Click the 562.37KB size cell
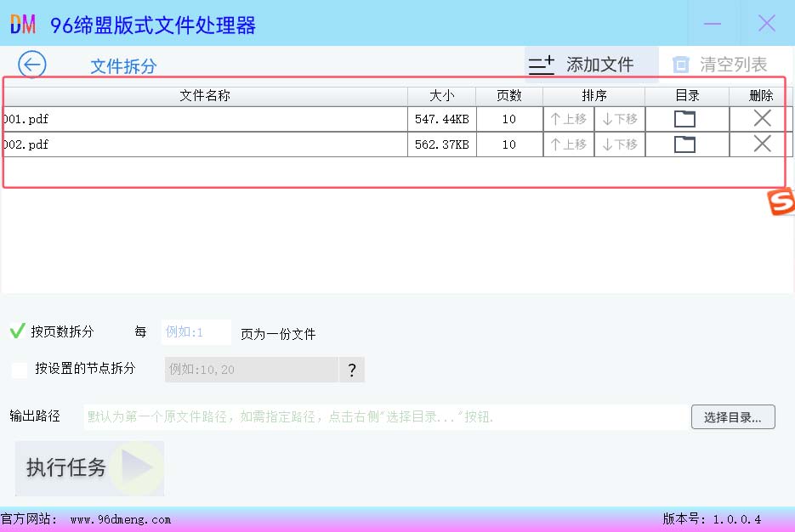This screenshot has width=795, height=532. [x=441, y=144]
